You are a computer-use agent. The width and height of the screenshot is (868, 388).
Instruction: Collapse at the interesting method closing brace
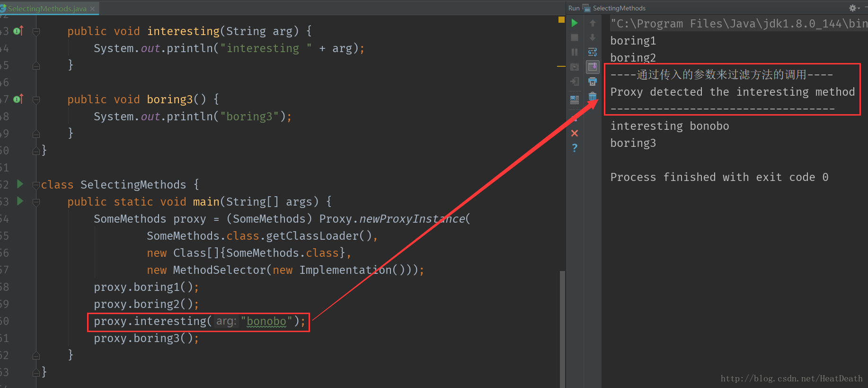(36, 65)
